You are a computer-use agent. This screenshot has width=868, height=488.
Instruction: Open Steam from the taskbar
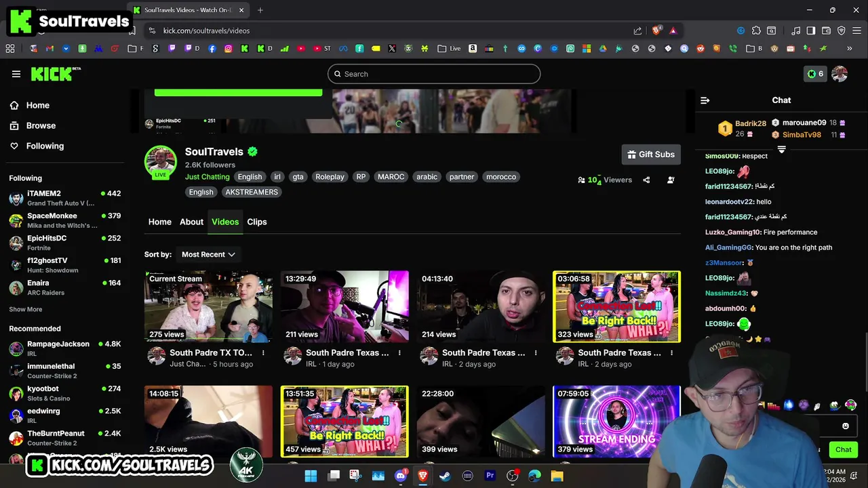[x=445, y=476]
